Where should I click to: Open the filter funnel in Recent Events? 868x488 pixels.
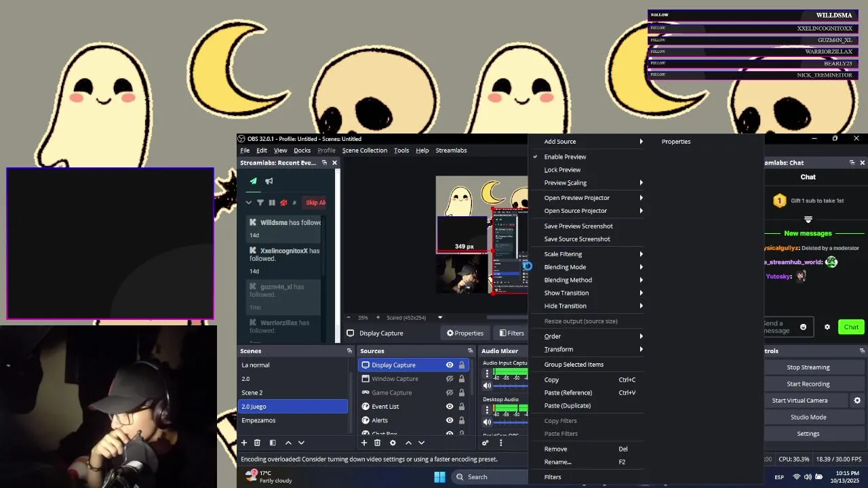coord(260,203)
